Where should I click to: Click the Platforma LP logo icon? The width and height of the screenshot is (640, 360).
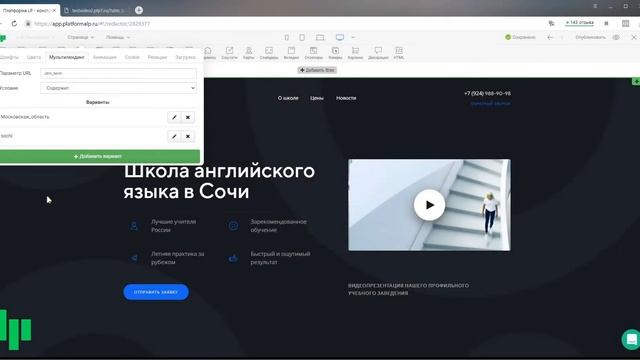click(3, 38)
